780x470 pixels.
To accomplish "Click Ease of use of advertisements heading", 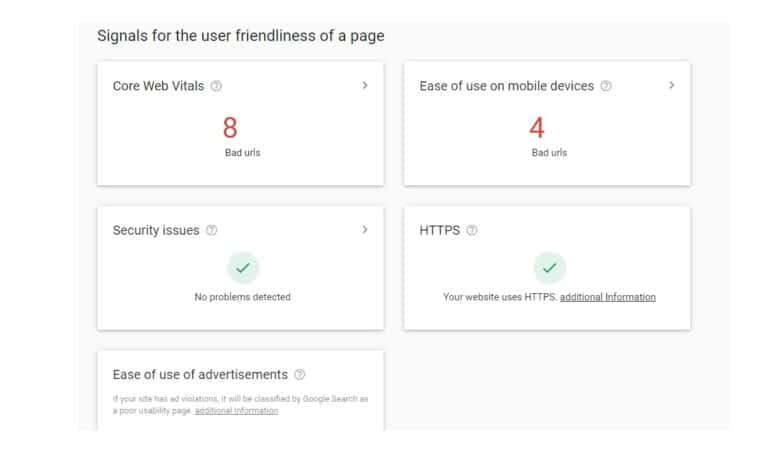I will (200, 375).
